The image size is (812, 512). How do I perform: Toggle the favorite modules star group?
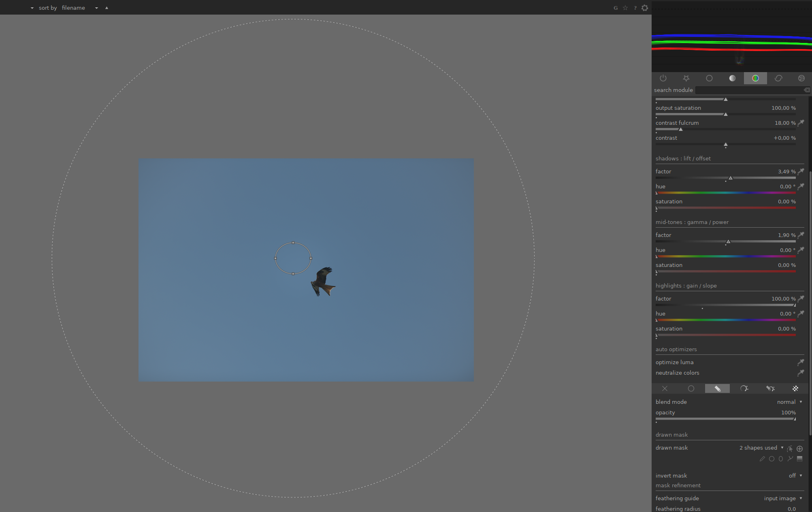[x=686, y=78]
